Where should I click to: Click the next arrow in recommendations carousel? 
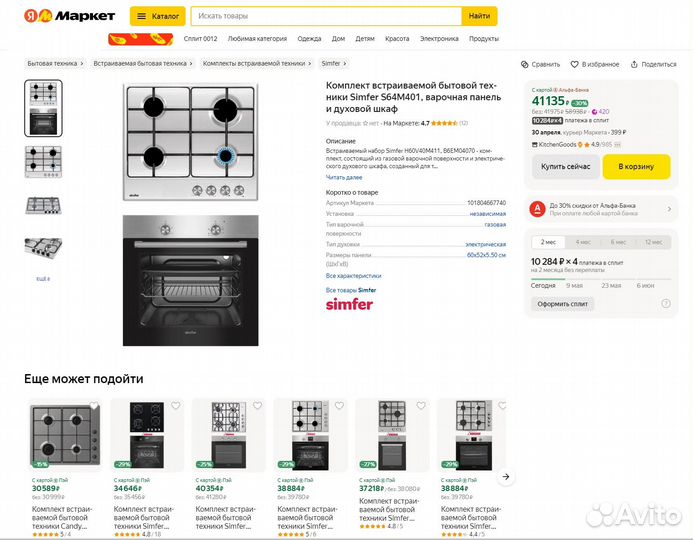[506, 477]
